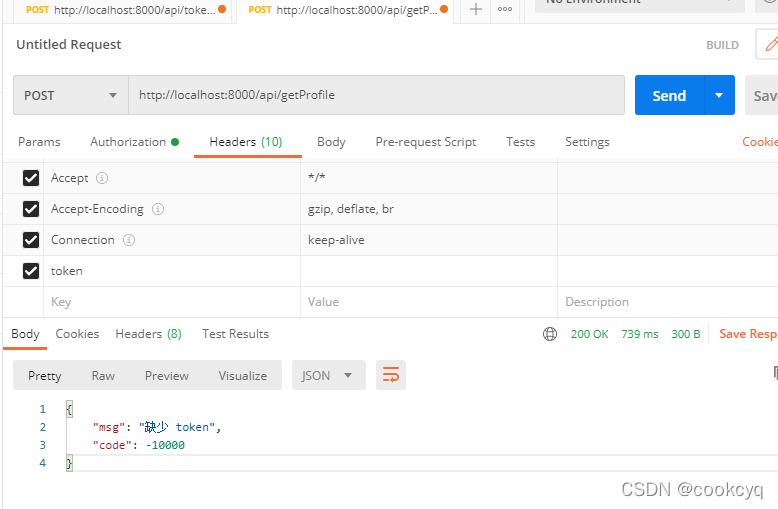This screenshot has height=509, width=778.
Task: Open the tab options ellipsis menu
Action: [505, 9]
